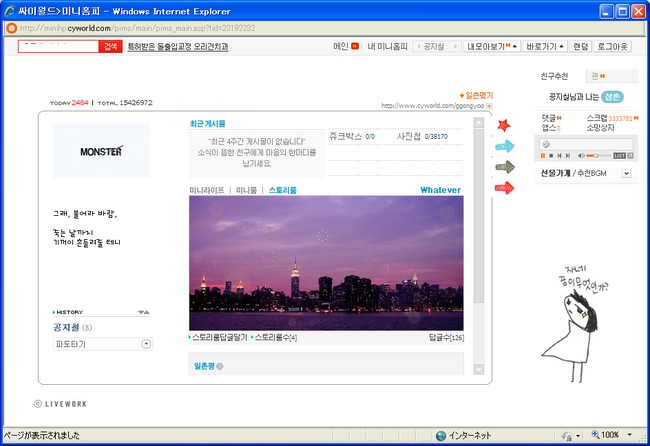Click the blue 삼촌 relation badge
Viewport: 650px width, 446px height.
pyautogui.click(x=612, y=97)
